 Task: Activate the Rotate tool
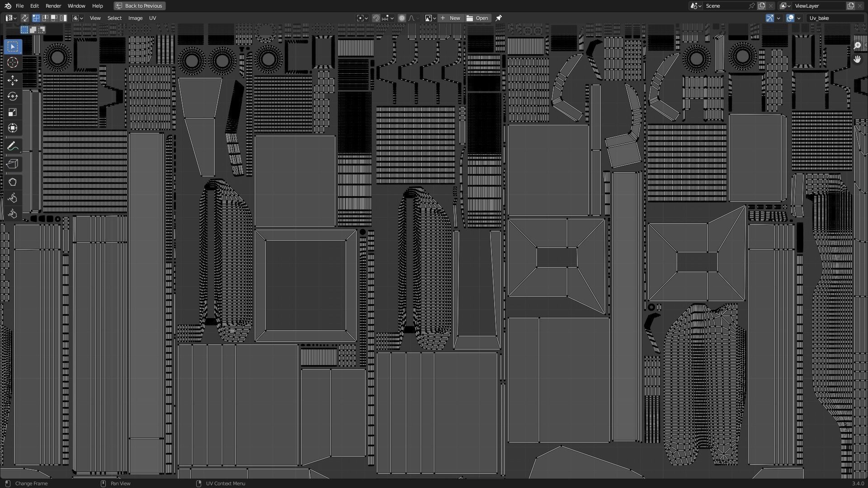pos(13,96)
